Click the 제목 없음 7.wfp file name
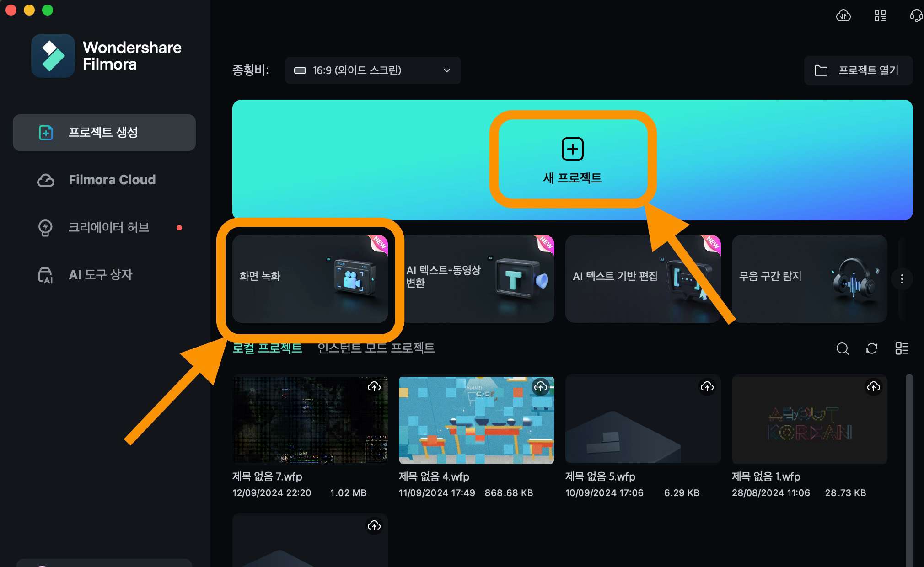Image resolution: width=924 pixels, height=567 pixels. tap(267, 476)
